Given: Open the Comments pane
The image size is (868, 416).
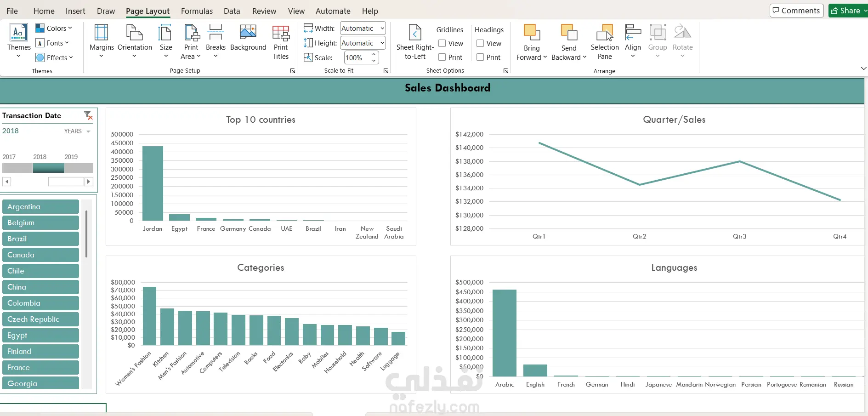Looking at the screenshot, I should (796, 11).
